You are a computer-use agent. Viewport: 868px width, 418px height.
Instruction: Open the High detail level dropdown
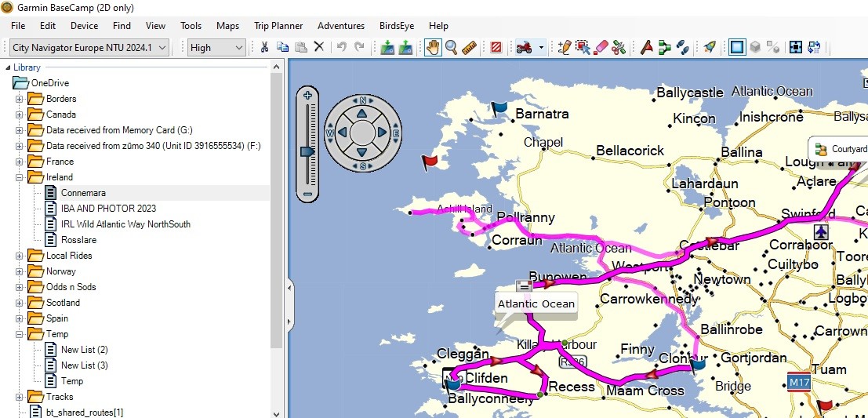coord(216,48)
